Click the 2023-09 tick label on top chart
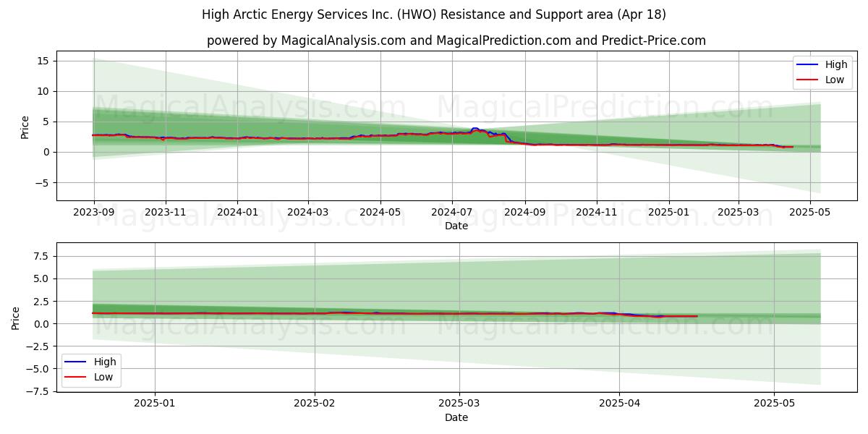The height and width of the screenshot is (434, 868). tap(93, 213)
